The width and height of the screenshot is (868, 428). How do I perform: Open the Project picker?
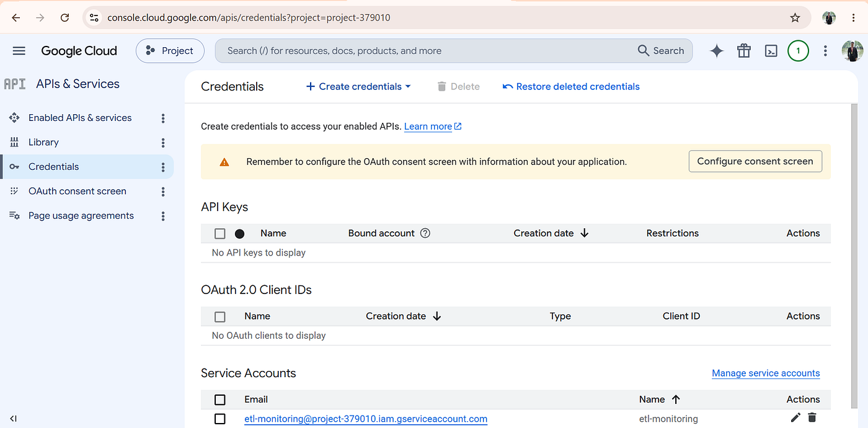click(x=169, y=51)
